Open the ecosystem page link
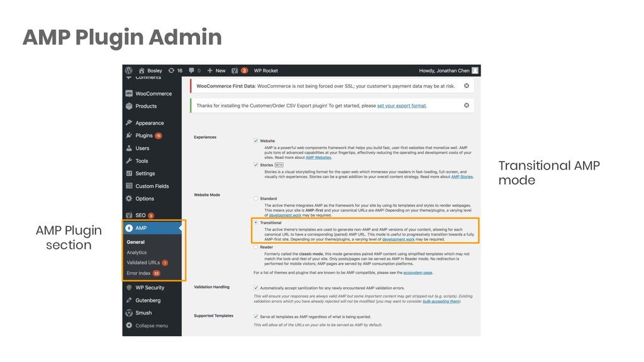 418,273
